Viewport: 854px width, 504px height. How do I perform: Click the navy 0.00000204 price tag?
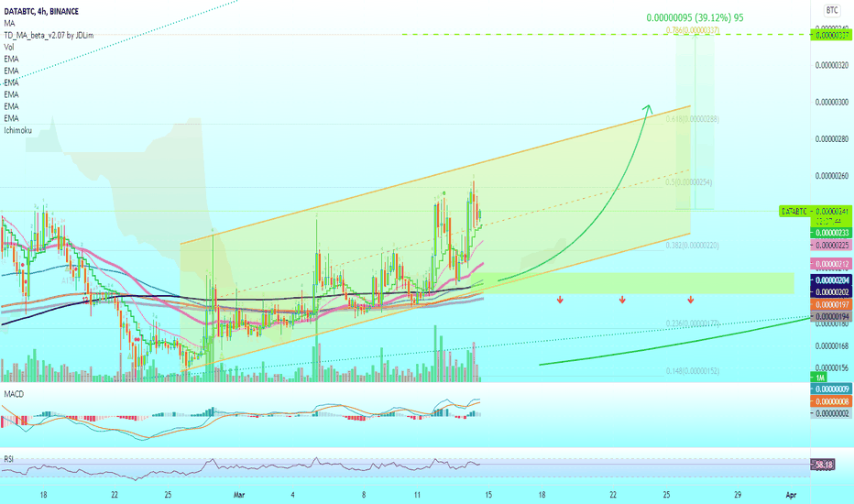pyautogui.click(x=830, y=280)
